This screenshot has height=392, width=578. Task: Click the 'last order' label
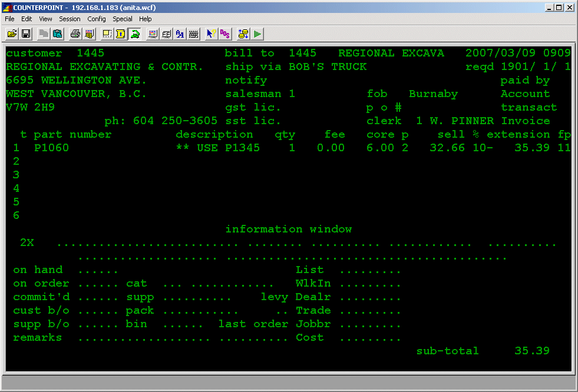[253, 324]
